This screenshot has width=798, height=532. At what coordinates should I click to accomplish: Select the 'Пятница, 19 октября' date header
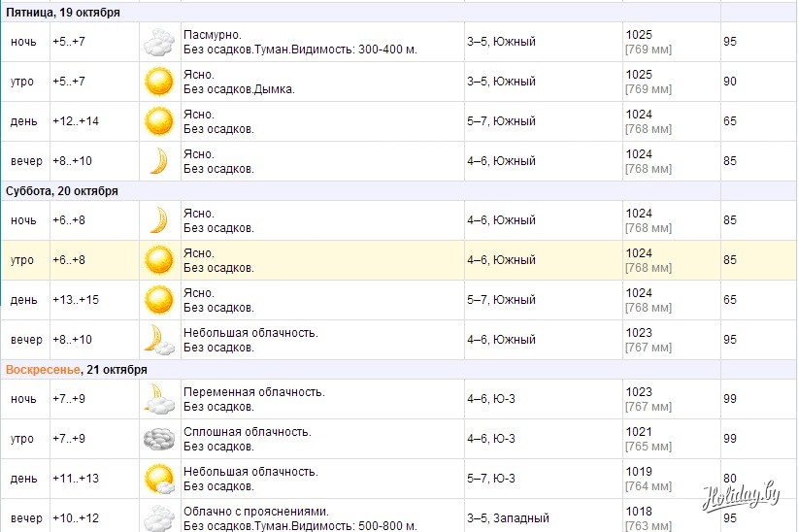[x=63, y=13]
